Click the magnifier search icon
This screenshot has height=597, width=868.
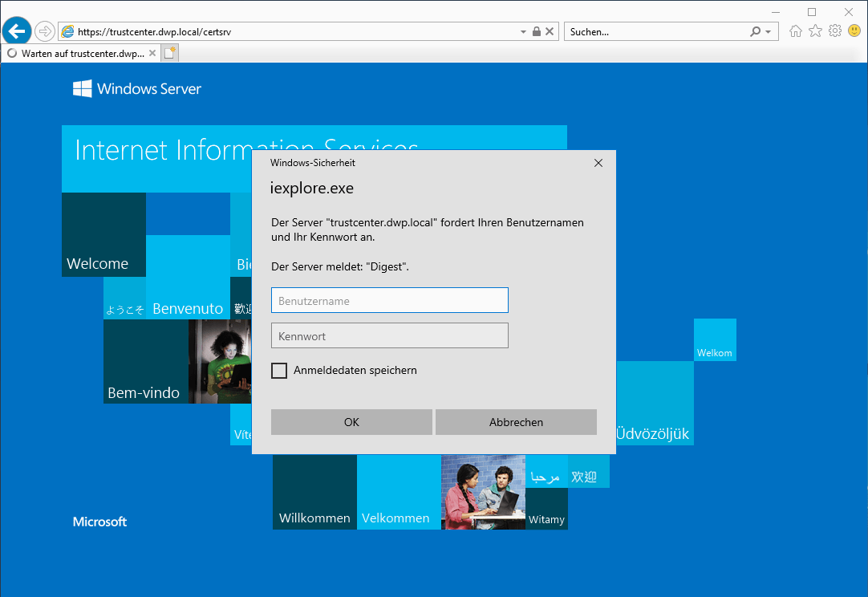pyautogui.click(x=755, y=31)
